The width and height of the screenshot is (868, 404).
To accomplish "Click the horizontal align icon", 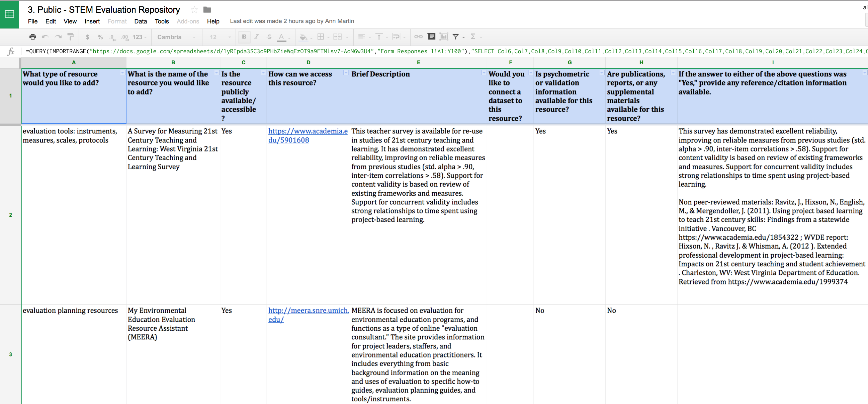I will (x=361, y=37).
